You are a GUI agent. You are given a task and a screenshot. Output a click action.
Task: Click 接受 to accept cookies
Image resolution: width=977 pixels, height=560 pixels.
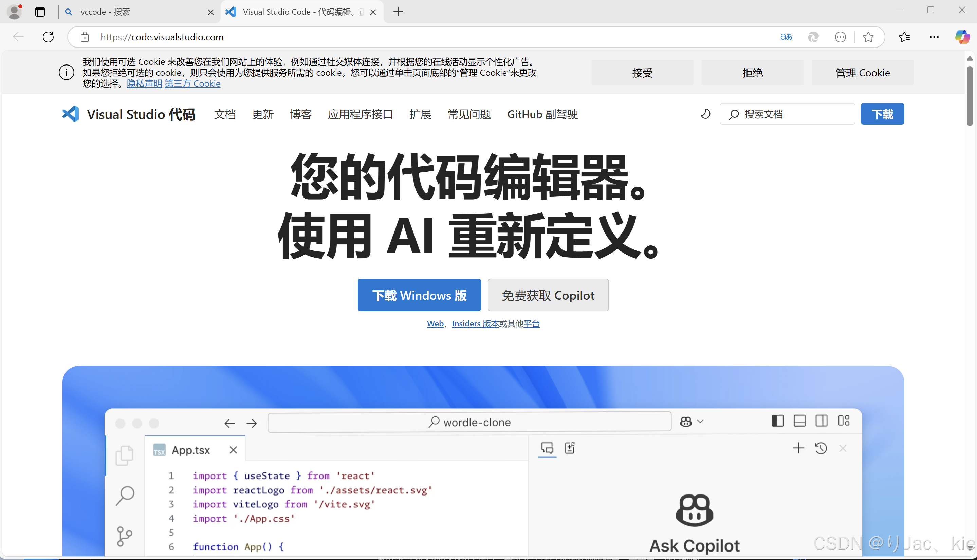642,72
